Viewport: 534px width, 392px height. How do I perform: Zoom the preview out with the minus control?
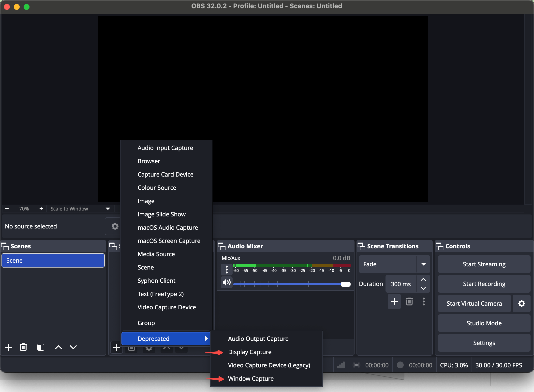[7, 208]
